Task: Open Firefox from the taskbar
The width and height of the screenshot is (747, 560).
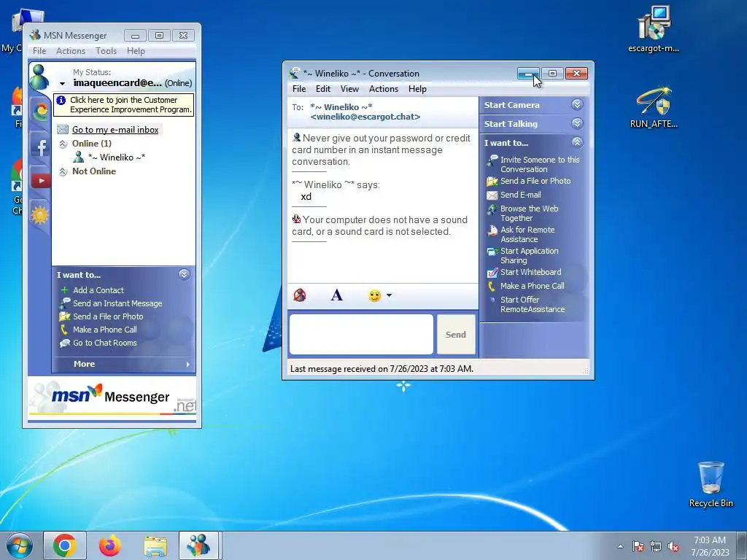Action: pyautogui.click(x=110, y=545)
